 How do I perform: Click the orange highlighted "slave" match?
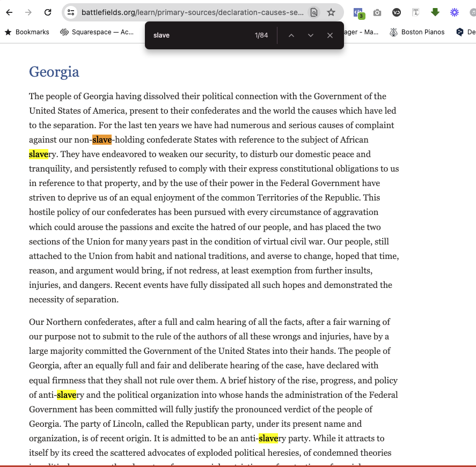[x=102, y=140]
